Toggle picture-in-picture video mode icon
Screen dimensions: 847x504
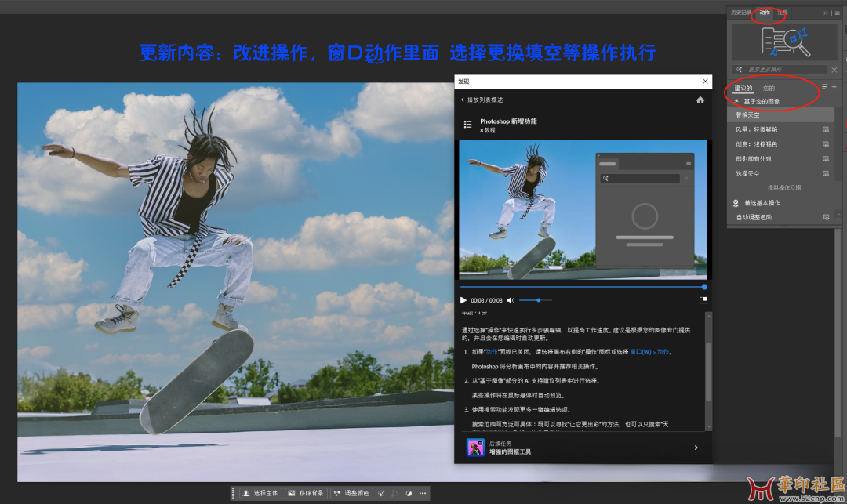point(703,300)
